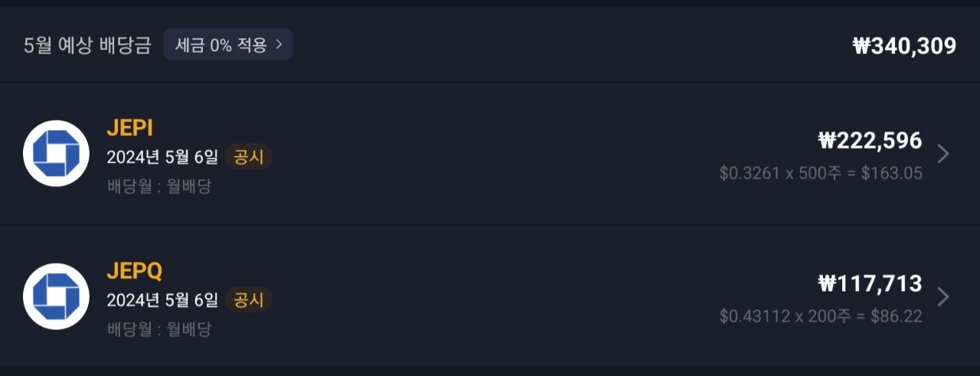This screenshot has height=376, width=980.
Task: Click the 5월 예상 배당금 heading
Action: point(87,45)
